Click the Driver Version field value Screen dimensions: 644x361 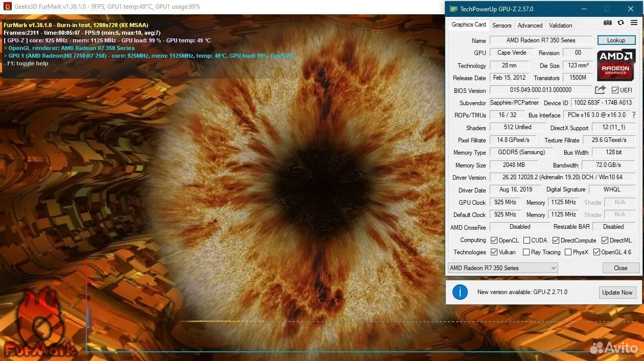(562, 178)
